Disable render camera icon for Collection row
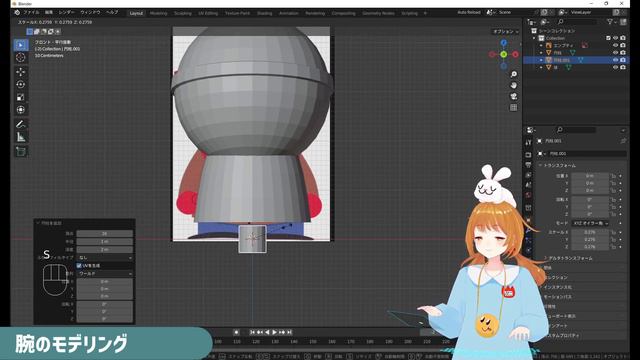Viewport: 640px width, 360px height. click(623, 38)
